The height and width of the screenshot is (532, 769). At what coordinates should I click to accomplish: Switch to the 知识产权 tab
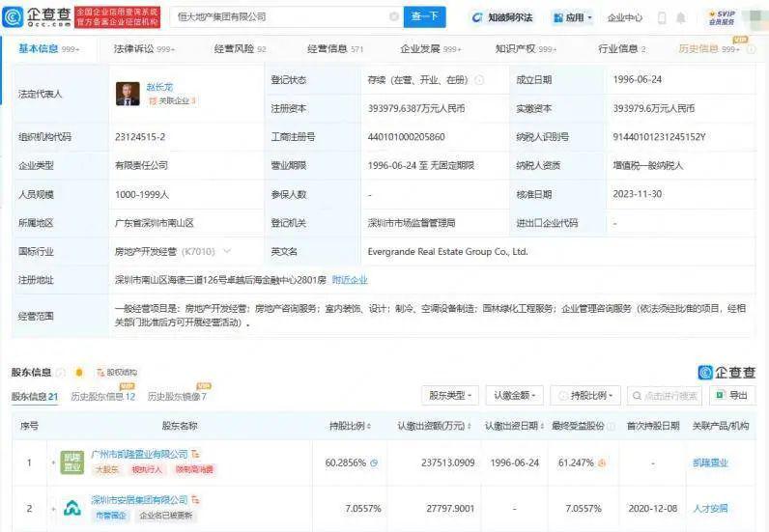point(525,48)
